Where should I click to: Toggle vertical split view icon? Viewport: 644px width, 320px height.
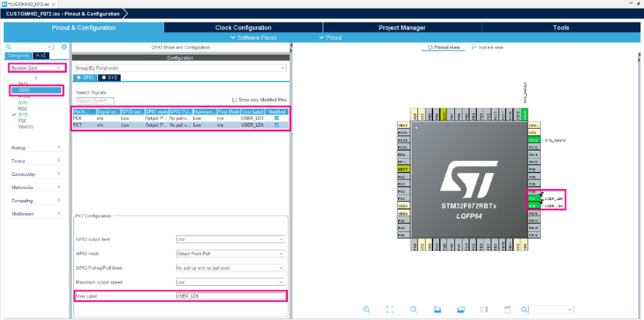tap(484, 309)
